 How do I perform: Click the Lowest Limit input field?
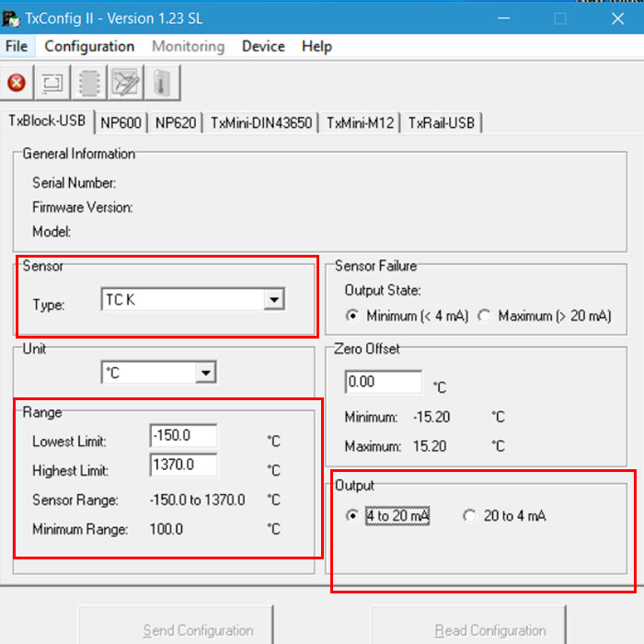point(184,435)
